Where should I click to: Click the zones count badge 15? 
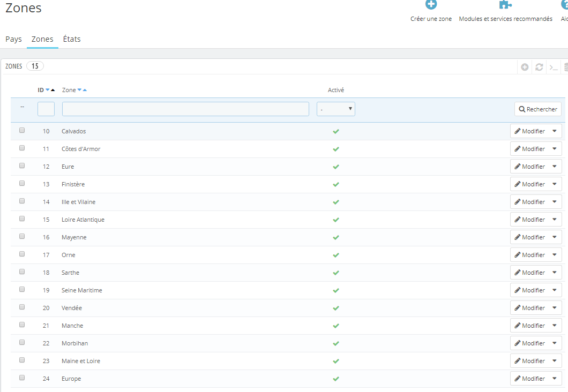coord(35,66)
